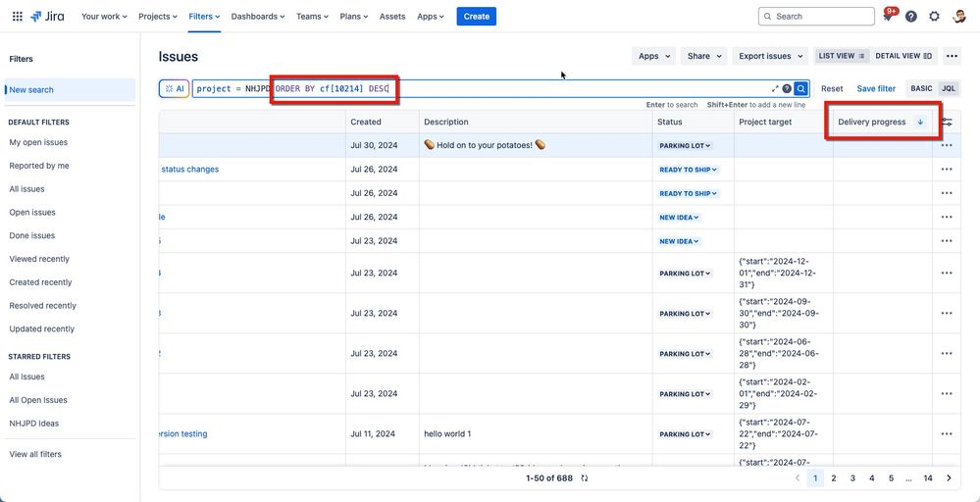Refresh results icon next to 1-50 of 688
The width and height of the screenshot is (980, 502).
pyautogui.click(x=585, y=478)
